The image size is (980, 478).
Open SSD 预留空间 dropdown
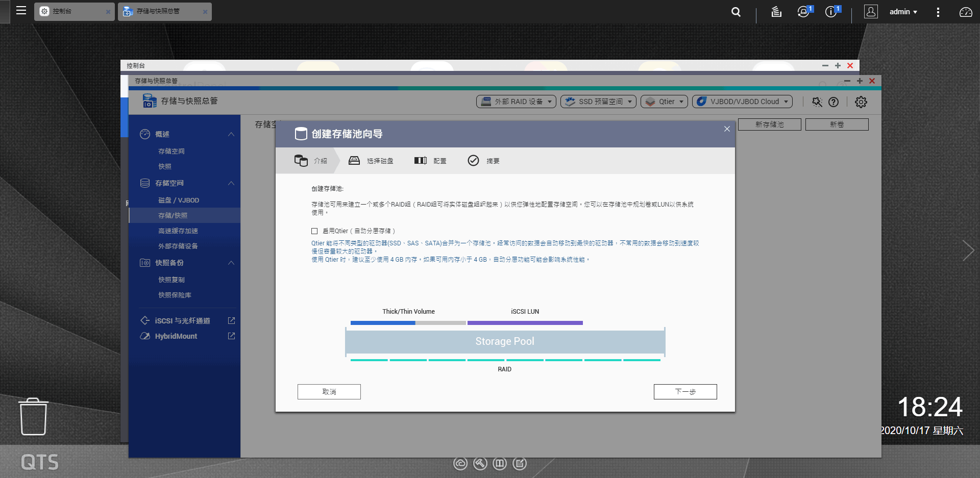(x=598, y=102)
